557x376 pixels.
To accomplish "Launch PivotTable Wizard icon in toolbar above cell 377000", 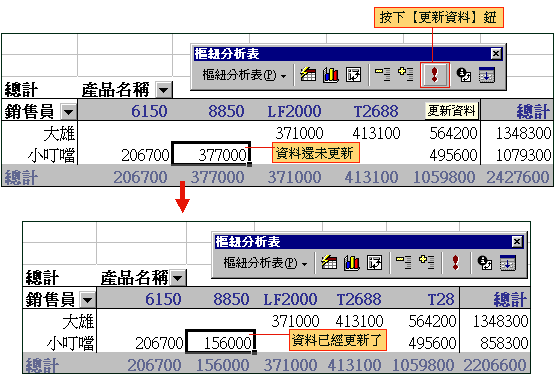I will [354, 75].
